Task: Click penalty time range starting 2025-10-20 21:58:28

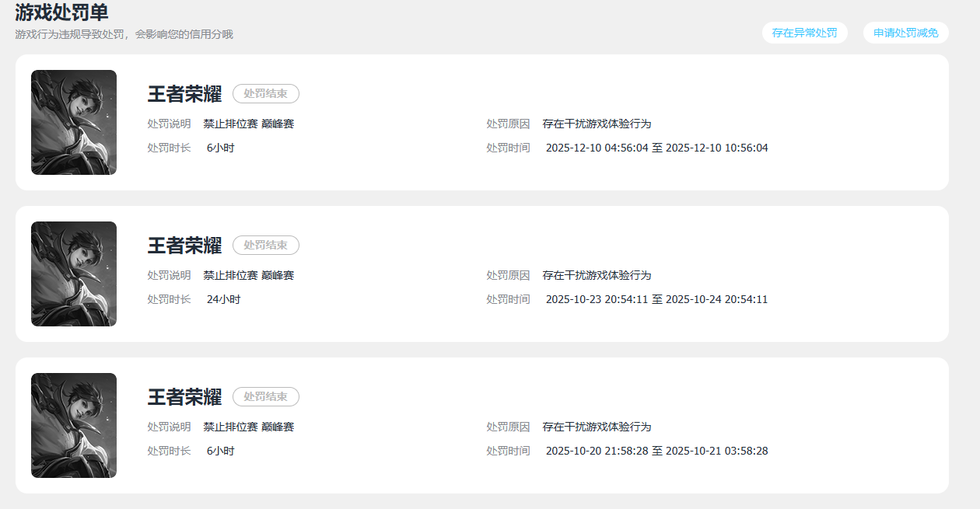Action: [656, 451]
